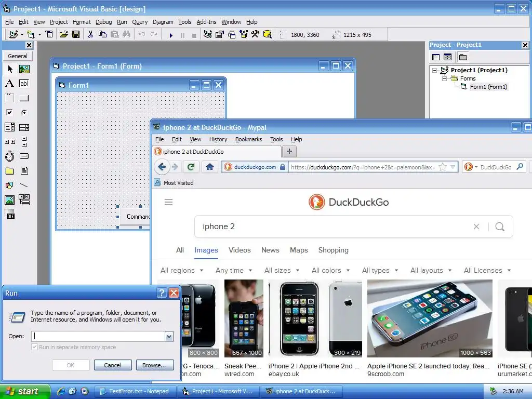Select the CheckBox tool in toolbox
The height and width of the screenshot is (399, 532).
point(10,112)
